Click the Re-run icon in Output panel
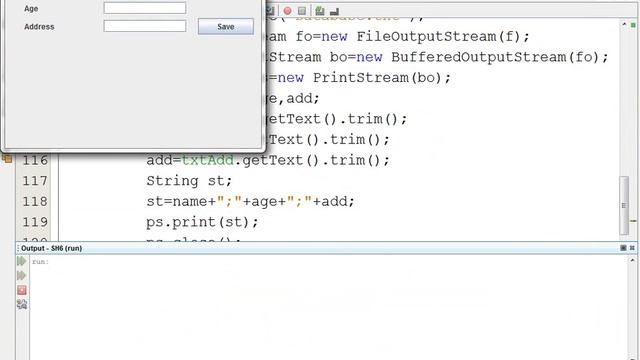 (22, 261)
